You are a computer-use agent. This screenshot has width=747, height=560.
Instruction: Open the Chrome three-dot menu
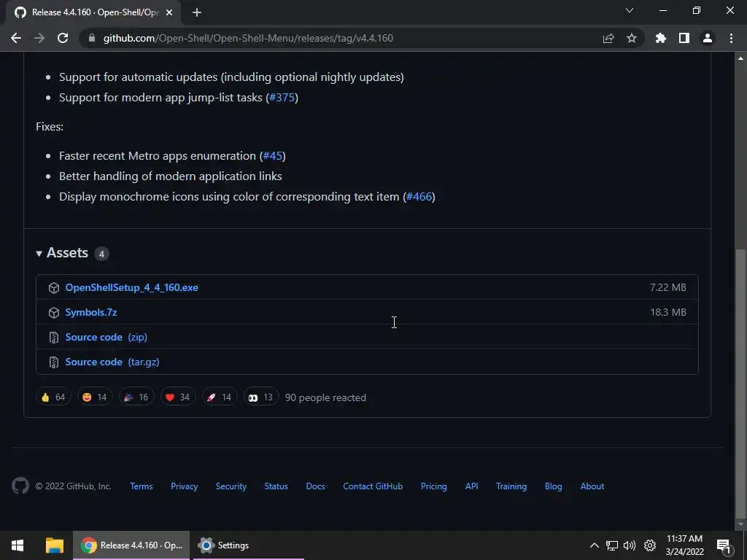point(731,38)
